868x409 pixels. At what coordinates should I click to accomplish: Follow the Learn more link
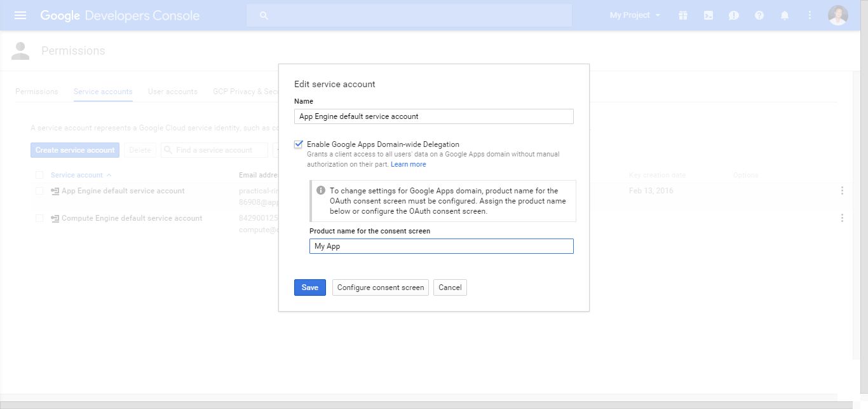pyautogui.click(x=409, y=164)
